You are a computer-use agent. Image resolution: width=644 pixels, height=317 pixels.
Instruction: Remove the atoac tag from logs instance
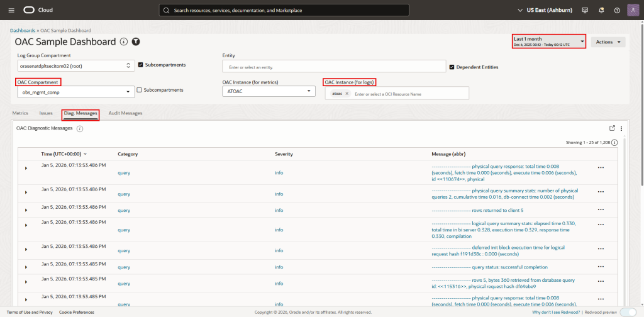(347, 94)
